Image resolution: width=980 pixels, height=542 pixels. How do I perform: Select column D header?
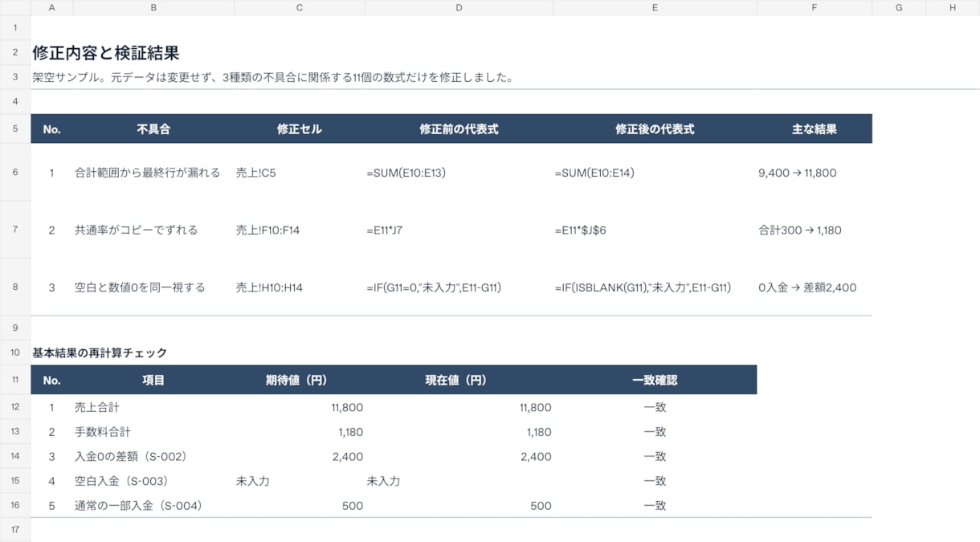point(459,7)
